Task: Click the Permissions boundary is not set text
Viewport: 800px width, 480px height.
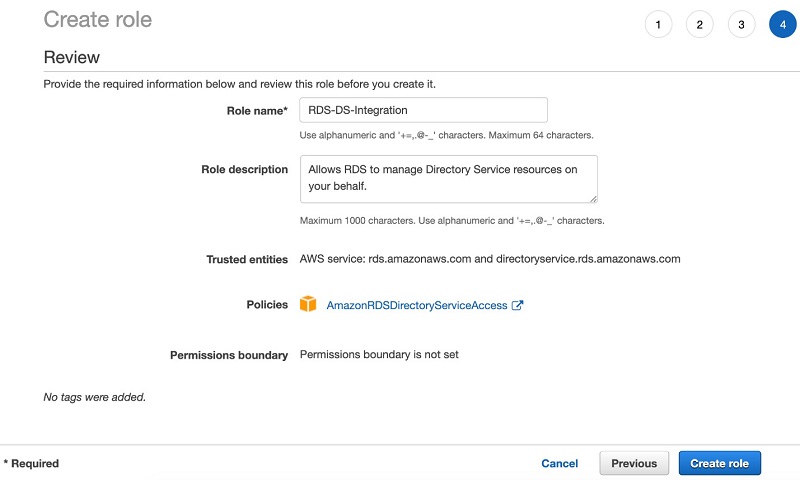Action: point(379,355)
